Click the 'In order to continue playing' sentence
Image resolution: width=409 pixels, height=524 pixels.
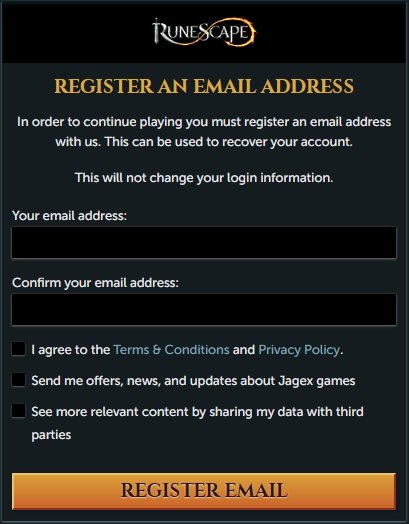[204, 122]
